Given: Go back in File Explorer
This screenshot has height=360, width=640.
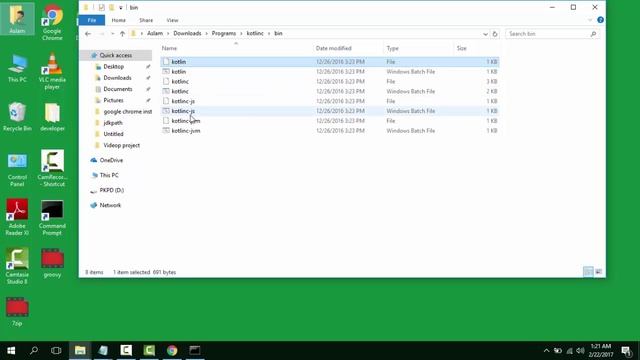Looking at the screenshot, I should tap(88, 34).
